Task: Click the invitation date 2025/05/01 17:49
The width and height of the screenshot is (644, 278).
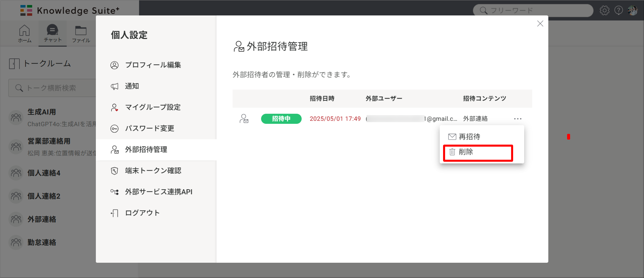Action: 335,119
